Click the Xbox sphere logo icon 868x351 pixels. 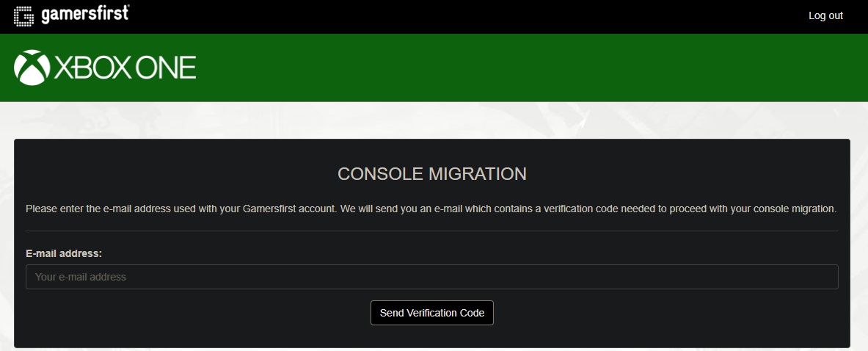coord(32,68)
